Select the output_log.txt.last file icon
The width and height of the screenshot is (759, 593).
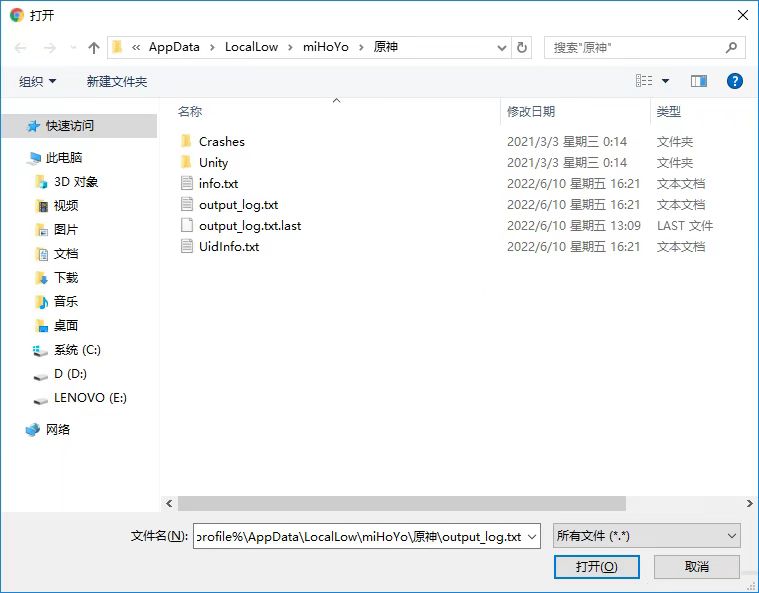(186, 225)
